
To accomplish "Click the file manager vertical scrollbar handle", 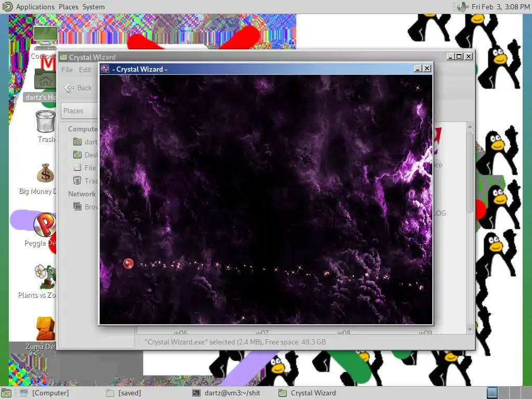I will click(470, 172).
